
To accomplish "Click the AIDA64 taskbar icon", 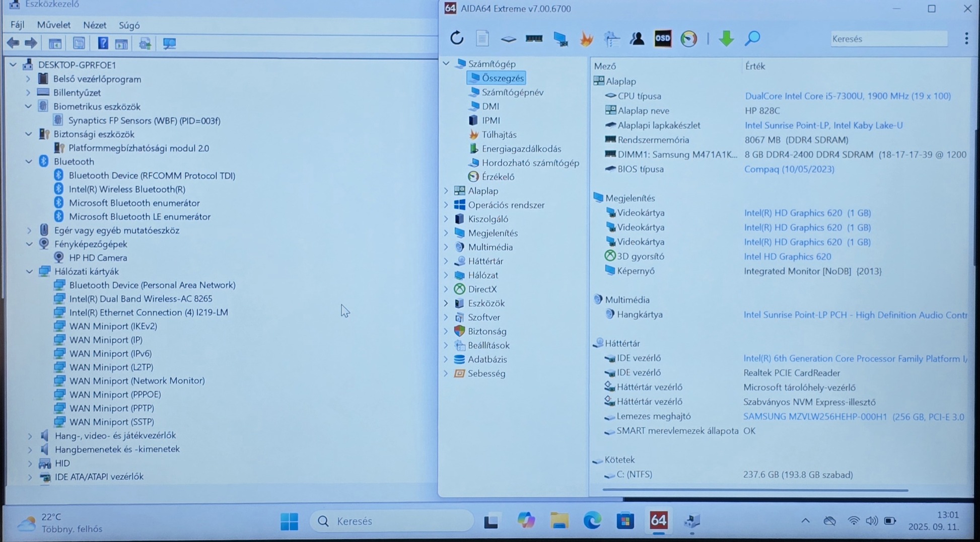I will click(x=659, y=520).
